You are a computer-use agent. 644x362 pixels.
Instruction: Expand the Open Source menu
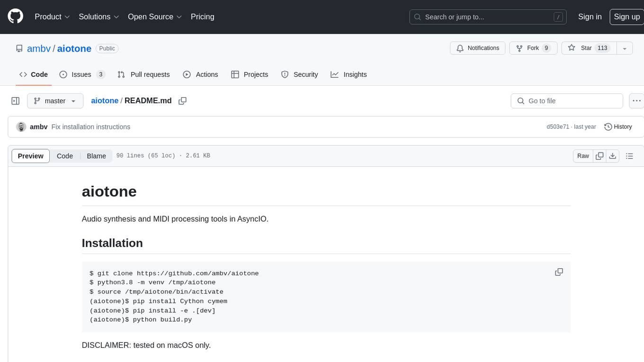pos(155,17)
